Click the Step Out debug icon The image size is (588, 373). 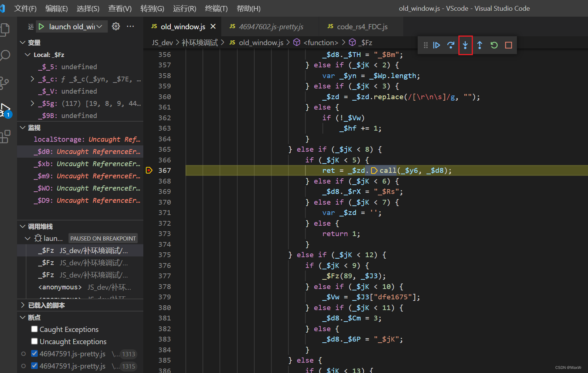(480, 45)
